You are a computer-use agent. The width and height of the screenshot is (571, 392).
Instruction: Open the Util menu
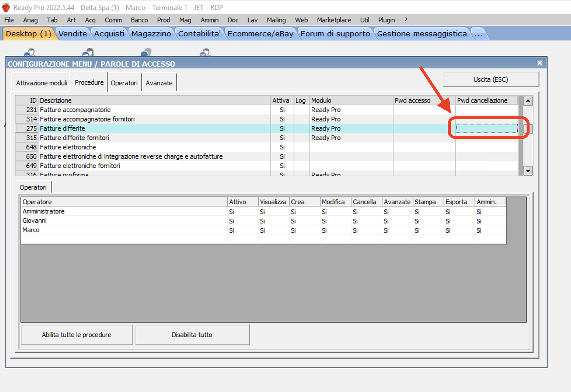click(364, 20)
